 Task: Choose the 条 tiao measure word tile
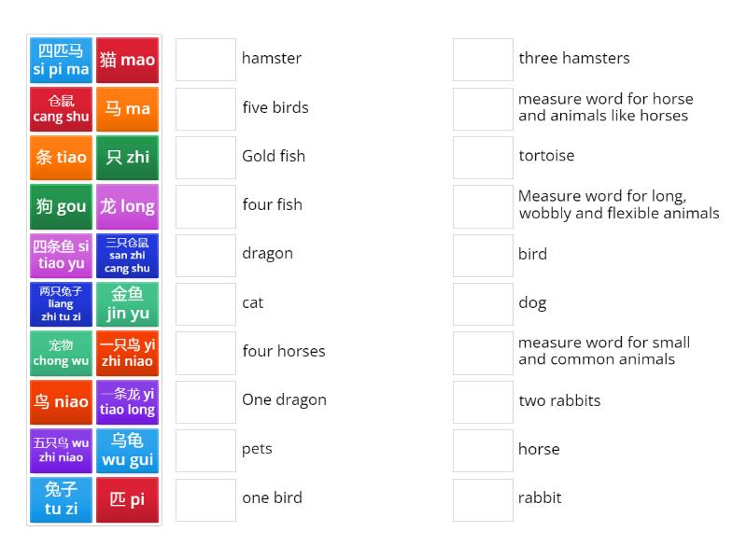click(60, 158)
